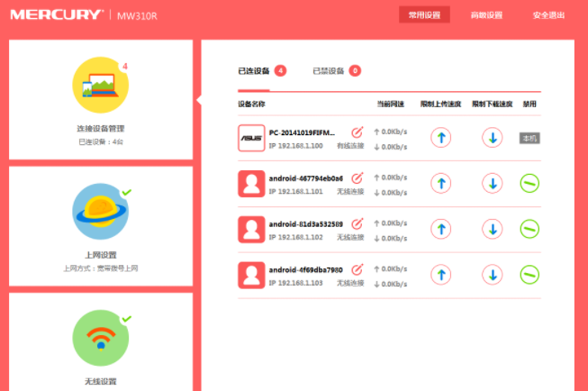Click download limit arrow for android-467794eb0a6
This screenshot has height=391, width=588.
click(x=491, y=183)
